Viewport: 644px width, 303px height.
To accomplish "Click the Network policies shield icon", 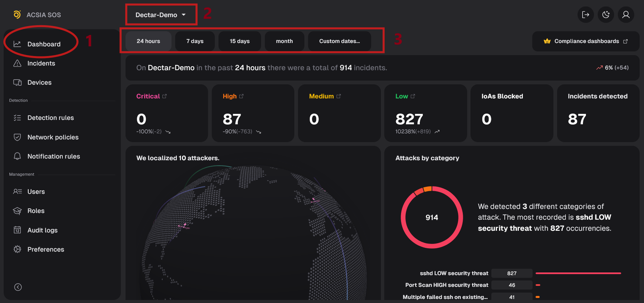I will click(17, 137).
